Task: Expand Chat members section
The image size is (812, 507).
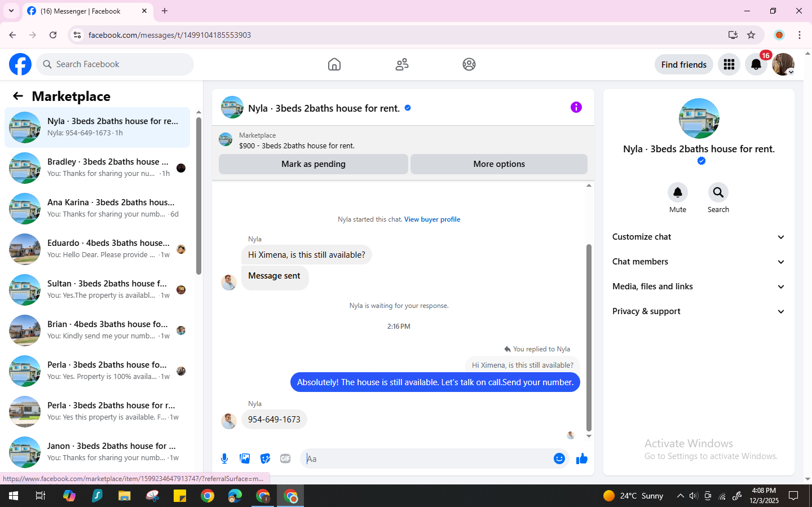Action: (x=699, y=262)
